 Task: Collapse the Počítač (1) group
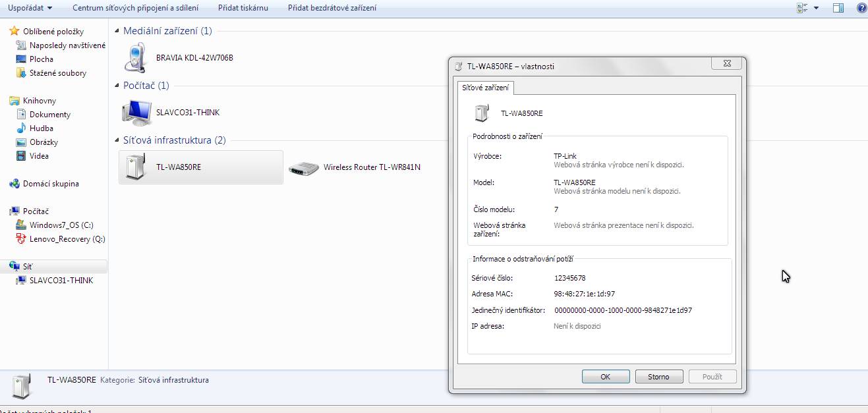click(x=117, y=86)
